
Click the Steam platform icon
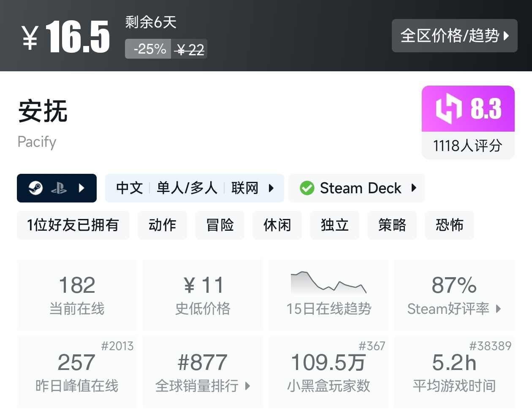tap(35, 188)
